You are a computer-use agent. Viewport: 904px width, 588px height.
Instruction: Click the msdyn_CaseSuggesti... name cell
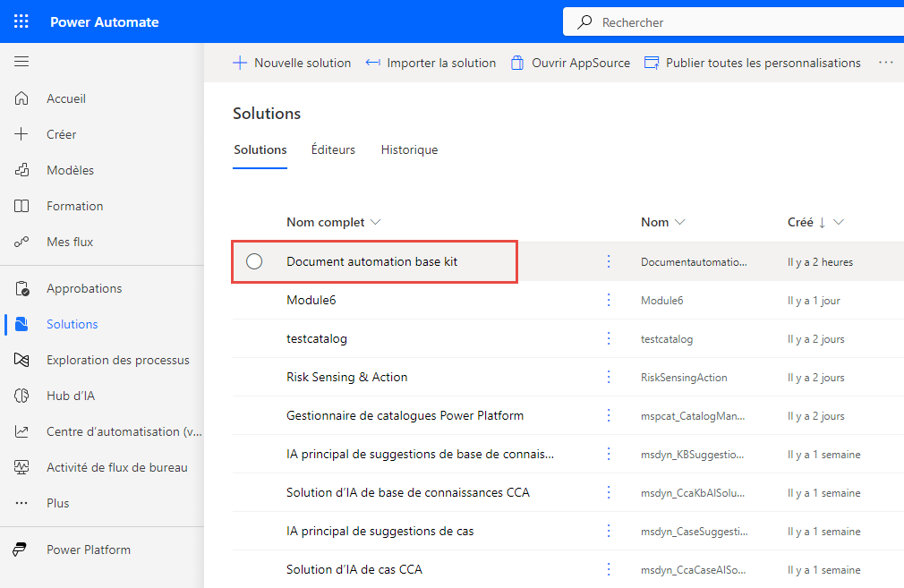(x=695, y=532)
